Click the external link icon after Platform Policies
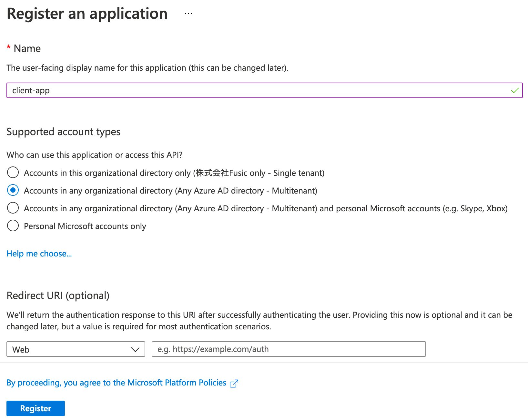This screenshot has height=420, width=528. (234, 383)
